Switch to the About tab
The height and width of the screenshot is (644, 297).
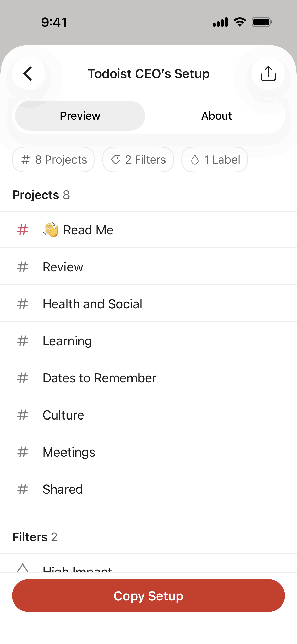216,116
